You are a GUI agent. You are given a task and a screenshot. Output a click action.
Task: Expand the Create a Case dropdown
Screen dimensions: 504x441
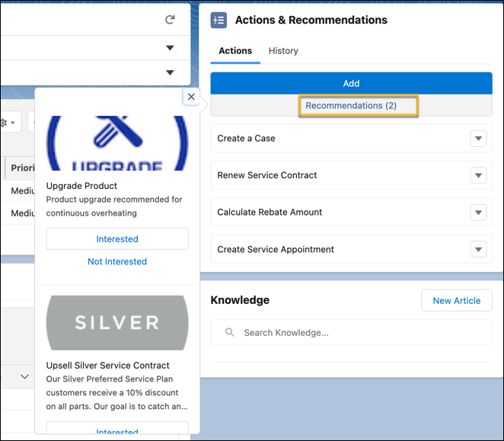point(478,139)
